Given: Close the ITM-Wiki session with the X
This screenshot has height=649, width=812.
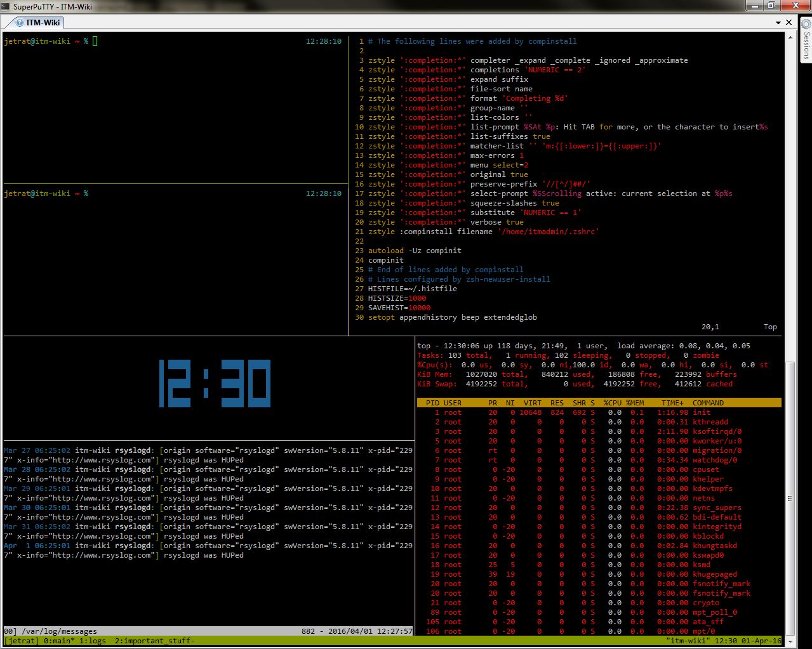Looking at the screenshot, I should [x=789, y=22].
